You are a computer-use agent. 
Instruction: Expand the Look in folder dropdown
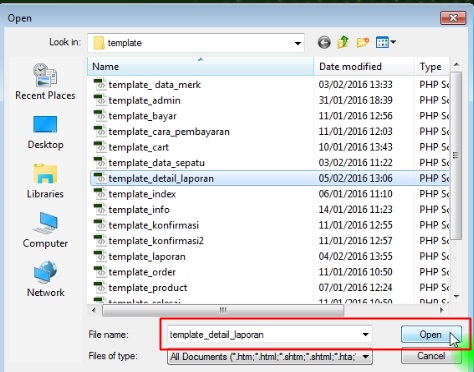[x=298, y=43]
